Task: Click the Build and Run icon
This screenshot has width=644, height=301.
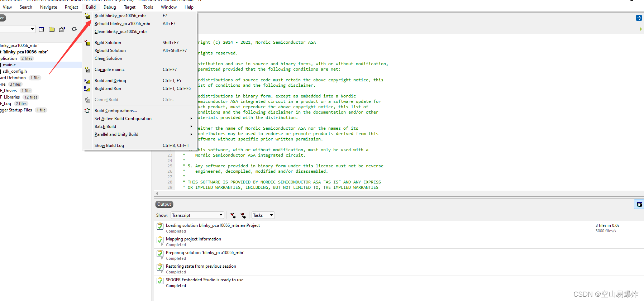Action: tap(87, 89)
